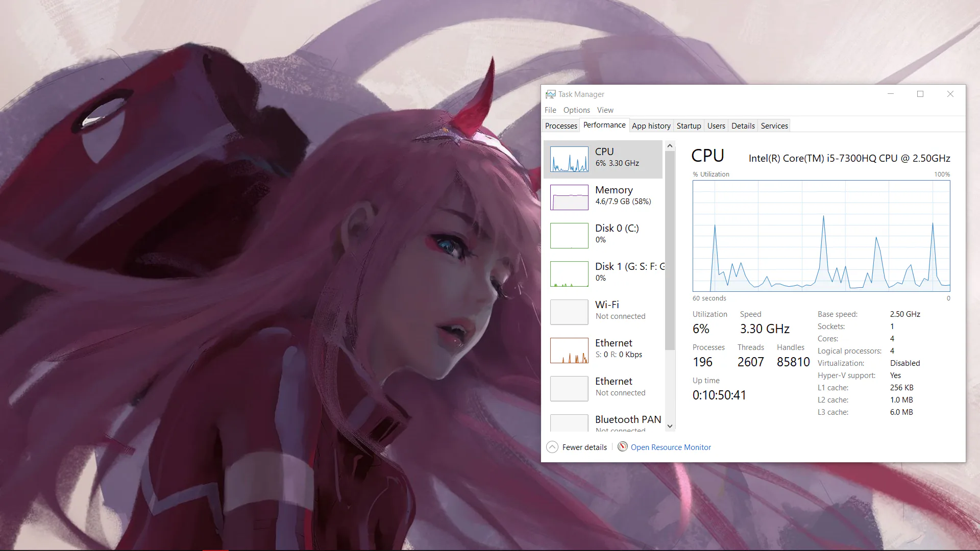The width and height of the screenshot is (980, 551).
Task: Switch to the Details tab
Action: [x=743, y=126]
